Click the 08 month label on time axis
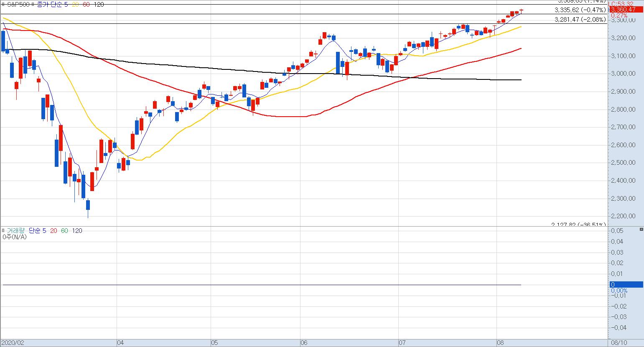Image resolution: width=644 pixels, height=347 pixels. [x=500, y=343]
